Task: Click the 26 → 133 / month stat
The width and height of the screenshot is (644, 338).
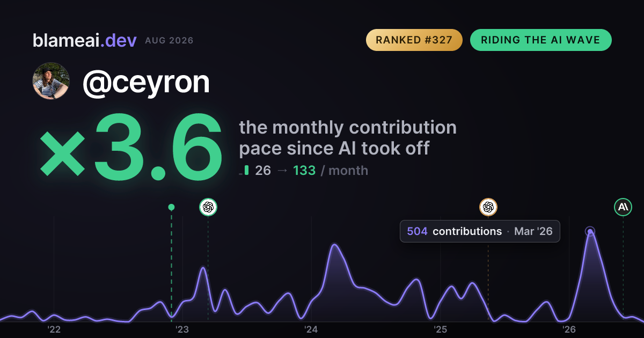Action: pos(311,171)
